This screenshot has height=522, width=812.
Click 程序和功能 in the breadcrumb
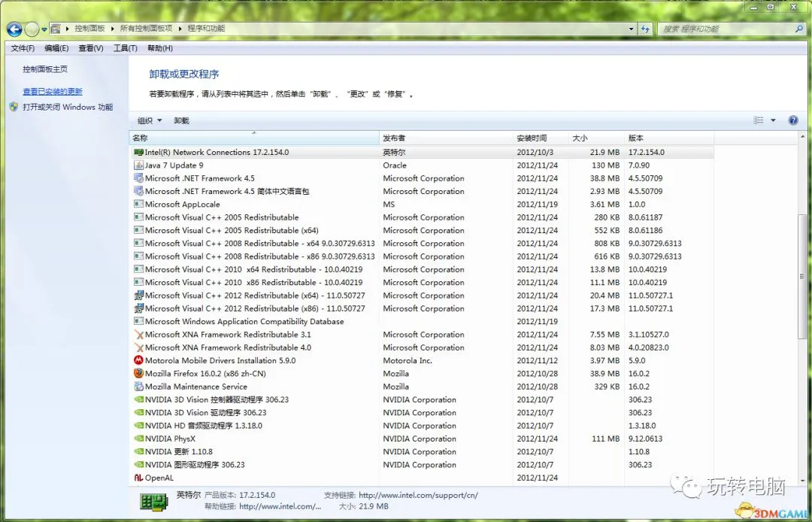pos(206,29)
